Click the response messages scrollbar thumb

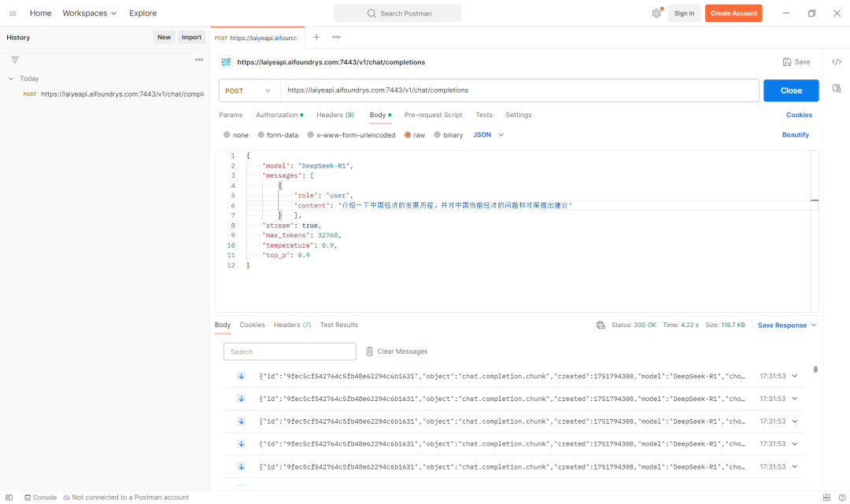[x=815, y=370]
